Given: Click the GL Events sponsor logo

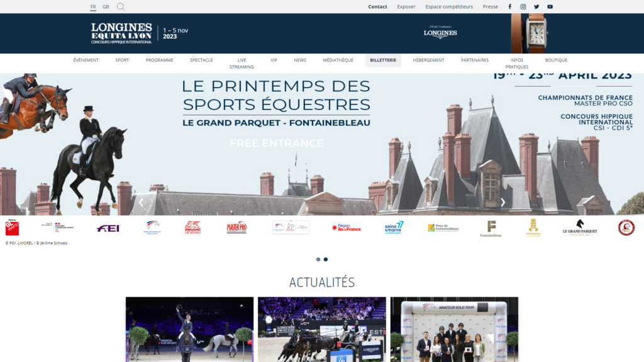Looking at the screenshot, I should (12, 228).
